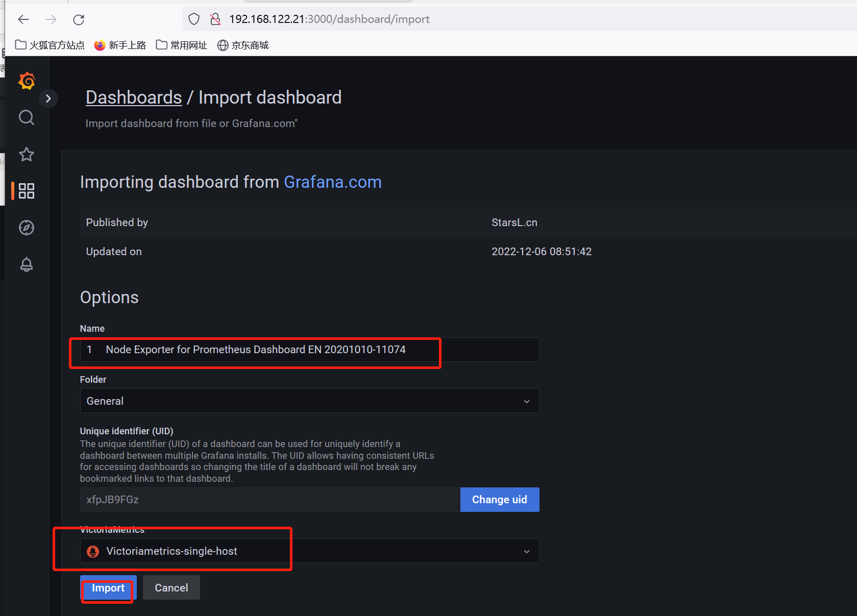The height and width of the screenshot is (616, 857).
Task: Expand the sidebar with the chevron button
Action: coord(48,98)
